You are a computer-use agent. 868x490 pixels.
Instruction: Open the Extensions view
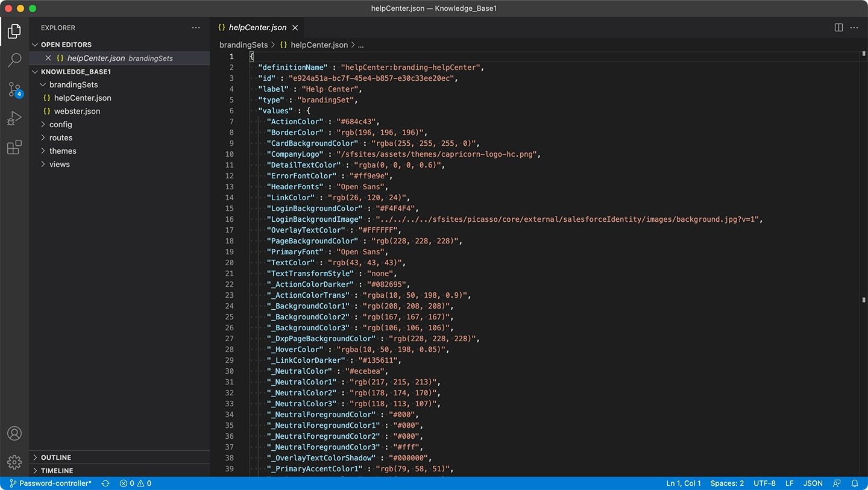click(x=14, y=148)
